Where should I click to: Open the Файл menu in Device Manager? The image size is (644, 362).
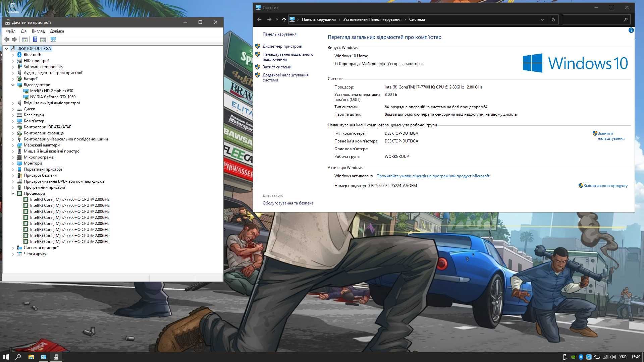(x=9, y=31)
